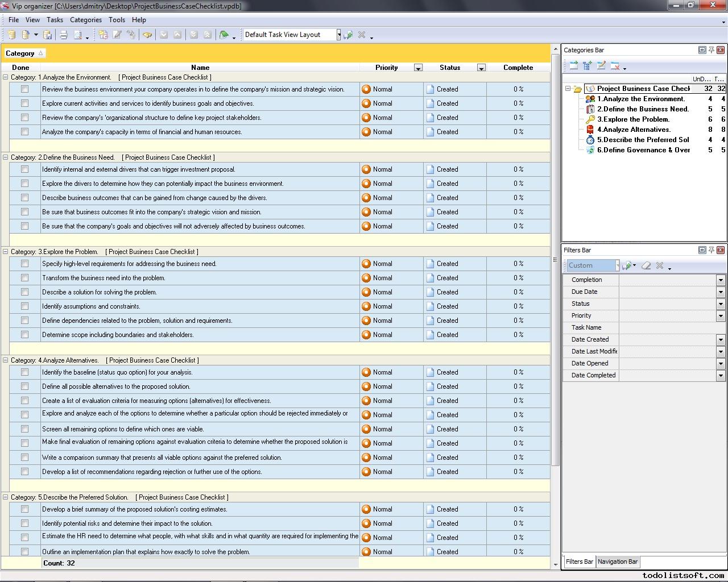Collapse the '2.Define the Business Need' category group
Image resolution: width=728 pixels, height=582 pixels.
coord(6,157)
